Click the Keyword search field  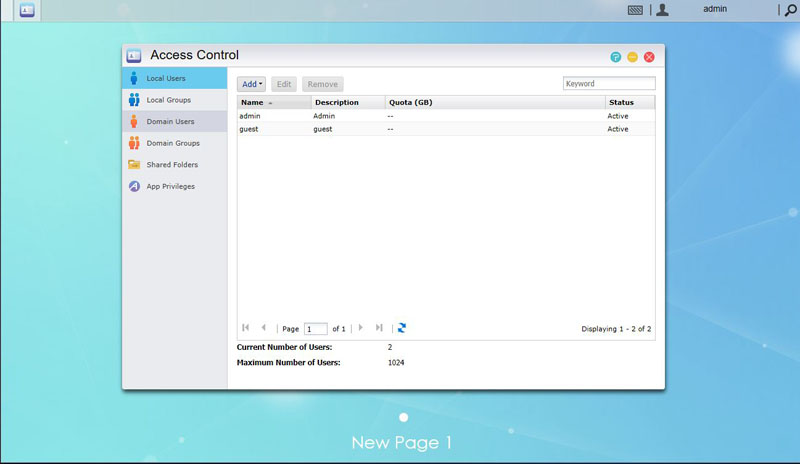[609, 84]
